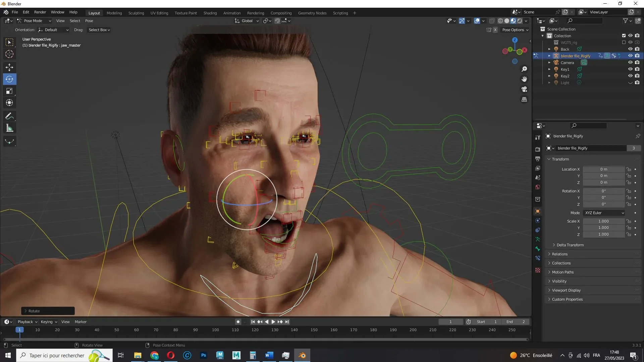The width and height of the screenshot is (644, 362).
Task: Open the Bone Constraint properties tab
Action: pyautogui.click(x=538, y=258)
